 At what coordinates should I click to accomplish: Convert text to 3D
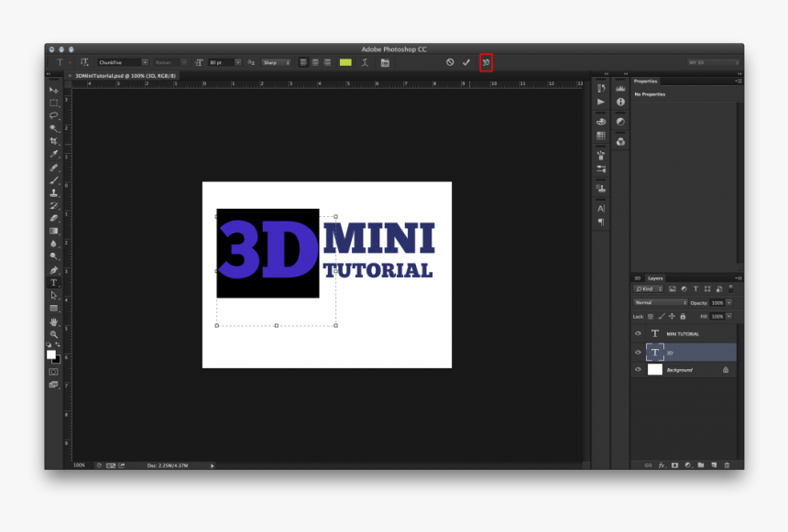486,62
